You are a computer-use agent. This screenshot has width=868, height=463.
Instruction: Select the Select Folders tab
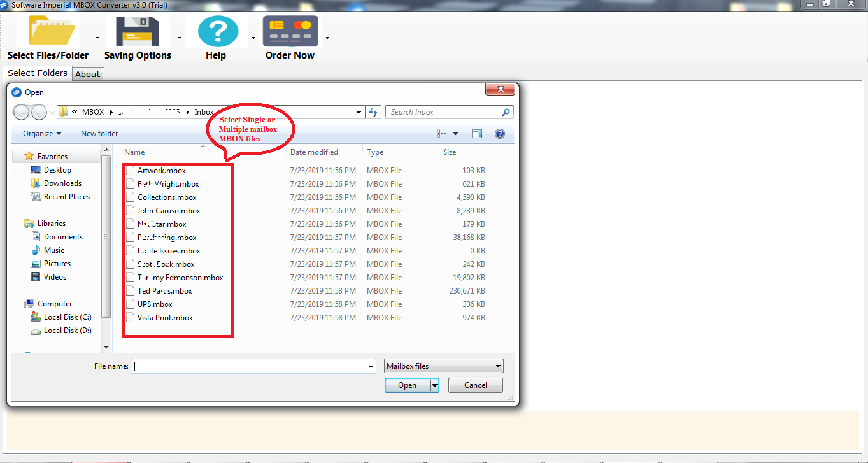pyautogui.click(x=38, y=73)
